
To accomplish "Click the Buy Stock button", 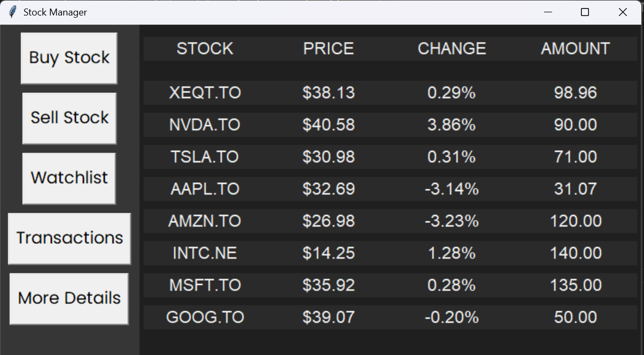I will pyautogui.click(x=69, y=58).
